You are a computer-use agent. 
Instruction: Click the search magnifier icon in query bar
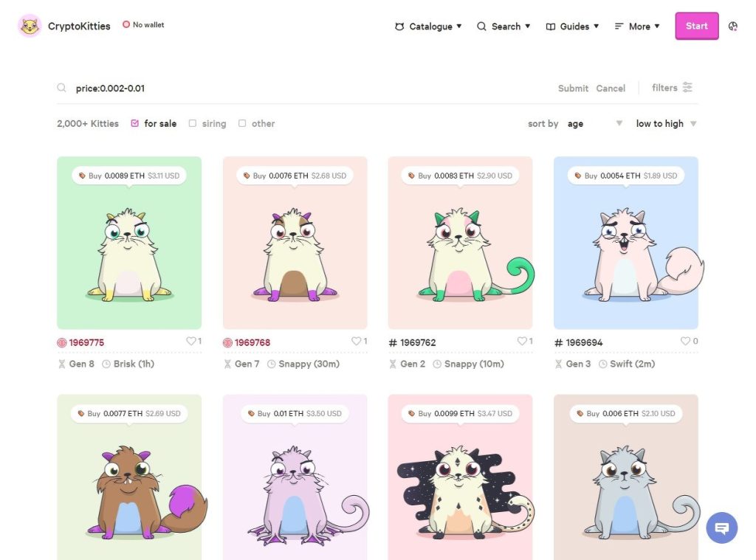[61, 88]
